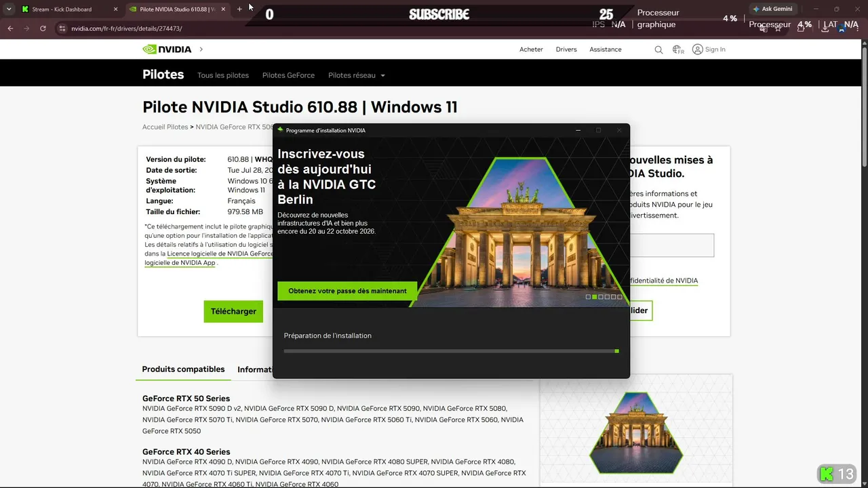The image size is (868, 488).
Task: Click Obtenez votre passe dès maintenant
Action: pos(347,291)
